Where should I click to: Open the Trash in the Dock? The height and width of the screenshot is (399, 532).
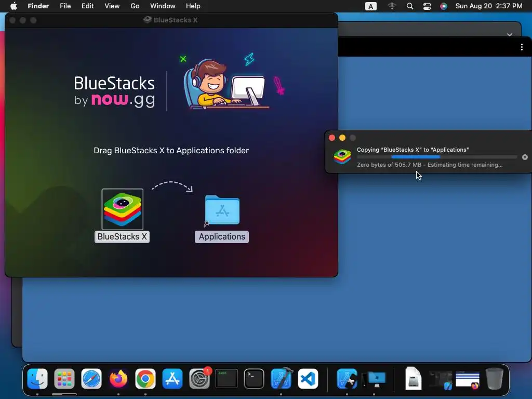coord(495,379)
